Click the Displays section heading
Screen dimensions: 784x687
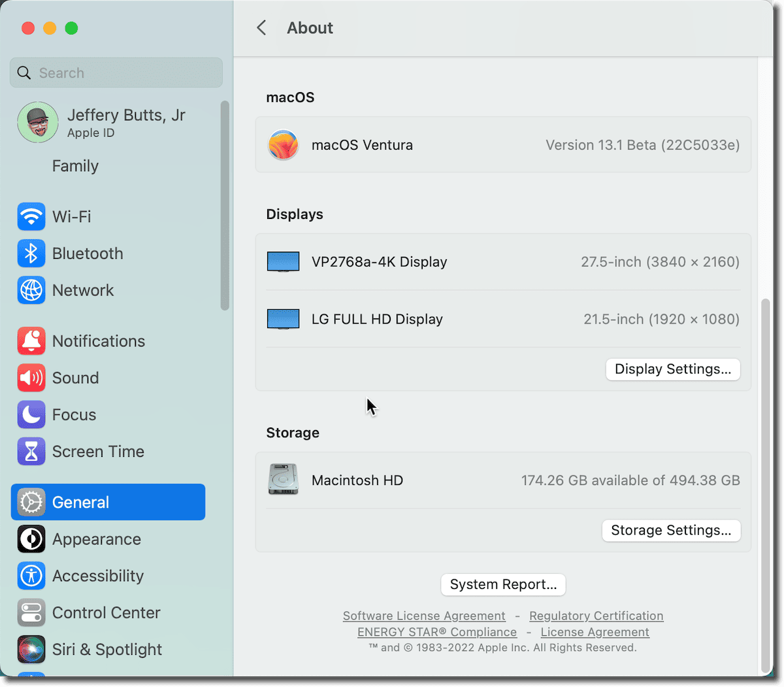tap(295, 214)
